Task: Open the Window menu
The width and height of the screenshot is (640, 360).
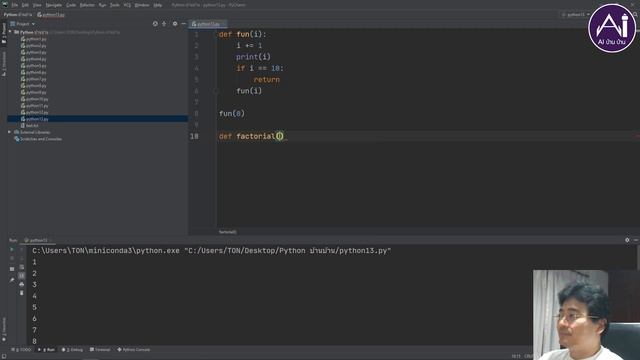Action: 142,5
